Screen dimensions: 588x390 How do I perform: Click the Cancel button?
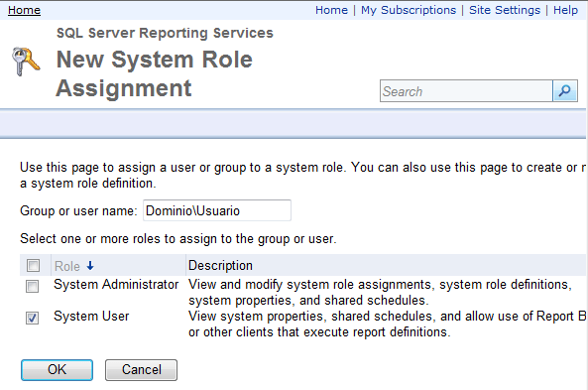tap(141, 370)
